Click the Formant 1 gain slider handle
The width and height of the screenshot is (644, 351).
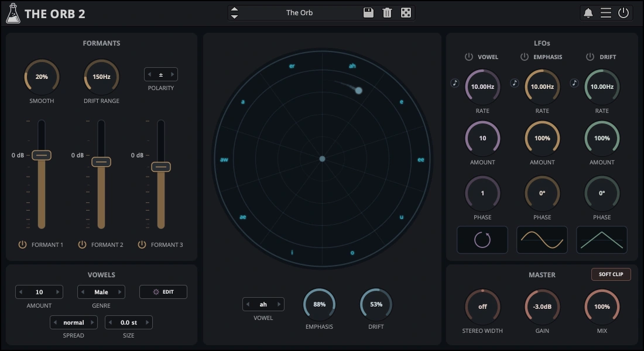tap(42, 155)
